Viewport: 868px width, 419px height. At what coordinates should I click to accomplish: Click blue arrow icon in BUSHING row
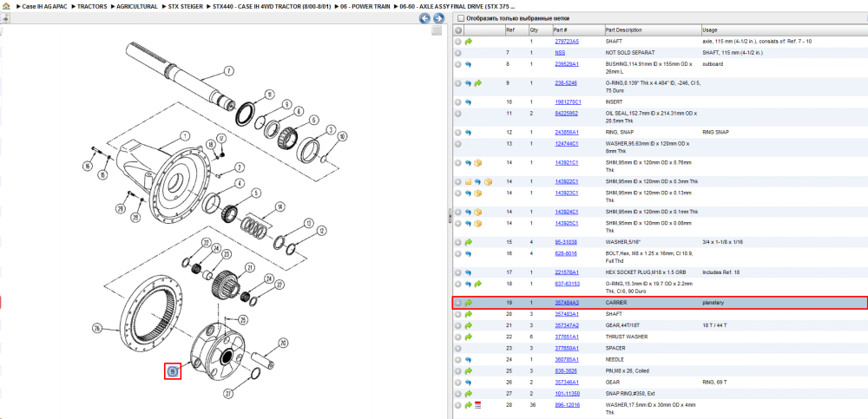[x=469, y=64]
